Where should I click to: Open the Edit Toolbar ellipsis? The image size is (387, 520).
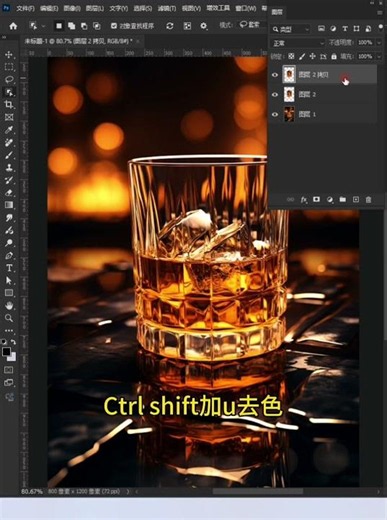pyautogui.click(x=9, y=330)
